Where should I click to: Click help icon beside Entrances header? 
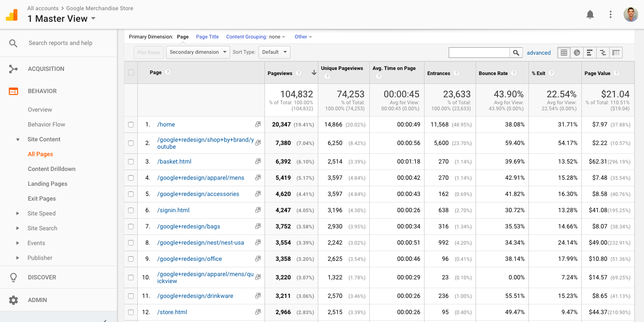(x=457, y=73)
